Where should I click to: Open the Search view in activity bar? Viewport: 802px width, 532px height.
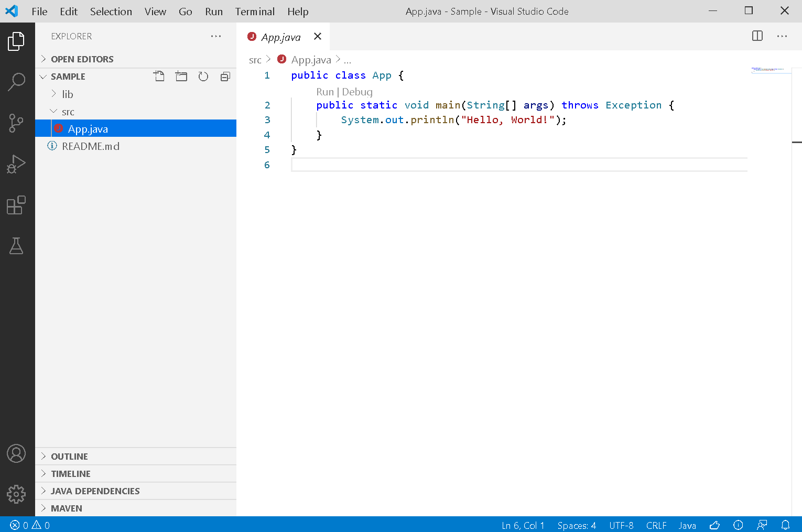[16, 82]
